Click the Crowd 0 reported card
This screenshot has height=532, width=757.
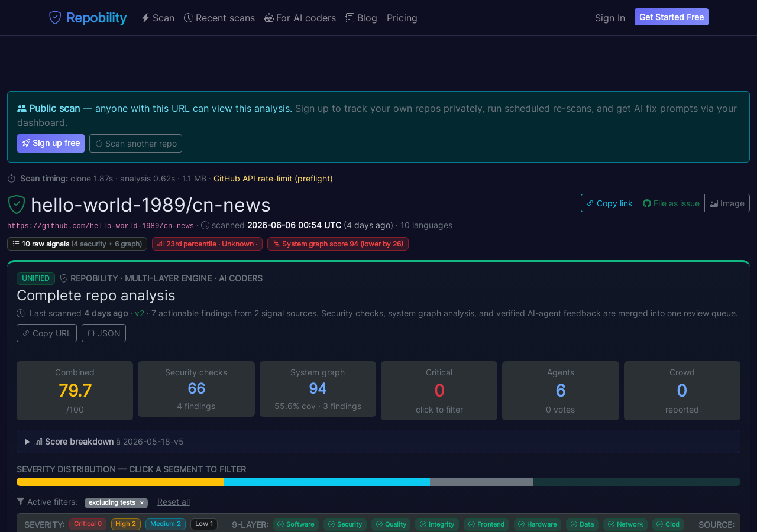[x=682, y=391]
